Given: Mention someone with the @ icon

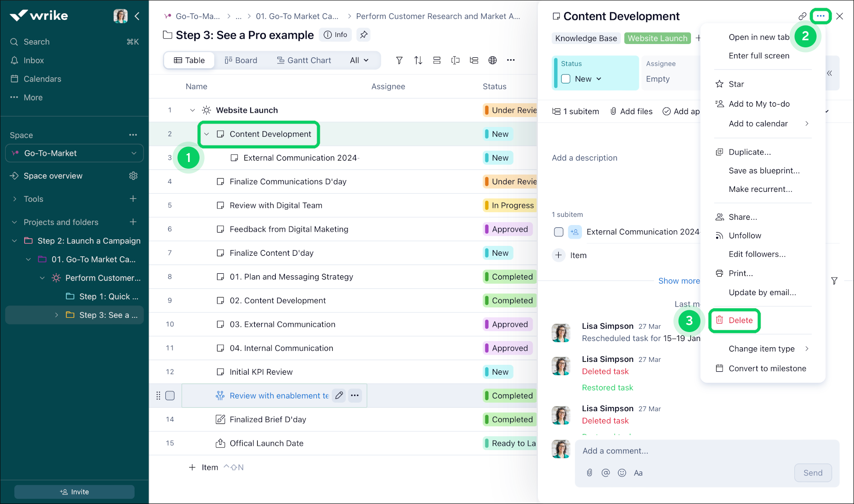Looking at the screenshot, I should (x=605, y=473).
